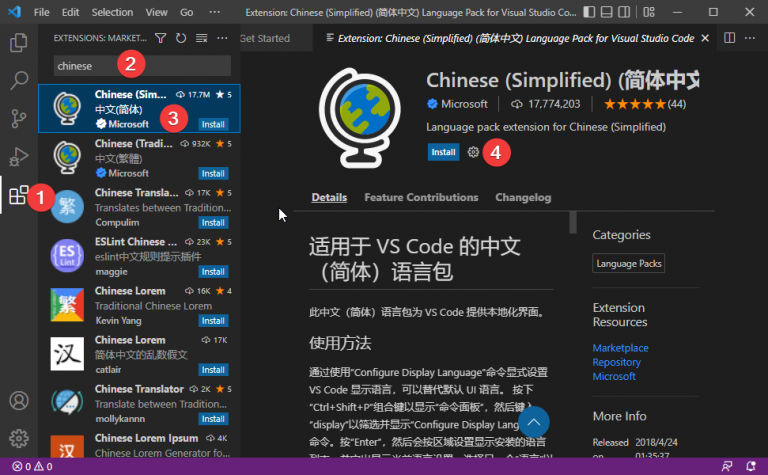The image size is (768, 475).
Task: Customize layout icon in title bar
Action: (649, 12)
